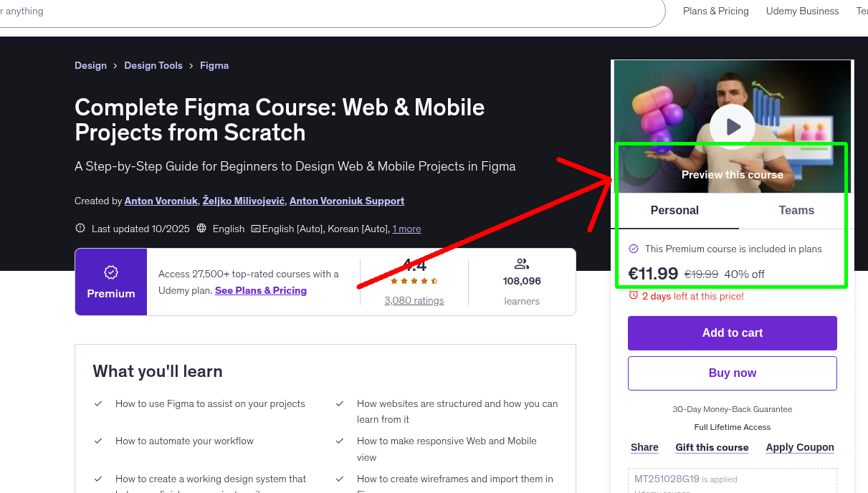
Task: Click the Premium badge icon
Action: pyautogui.click(x=110, y=272)
